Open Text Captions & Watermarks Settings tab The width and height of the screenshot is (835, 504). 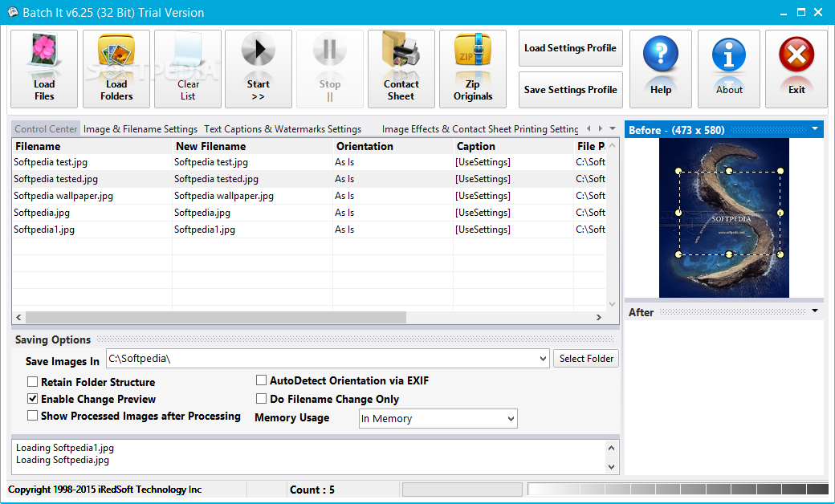point(283,128)
